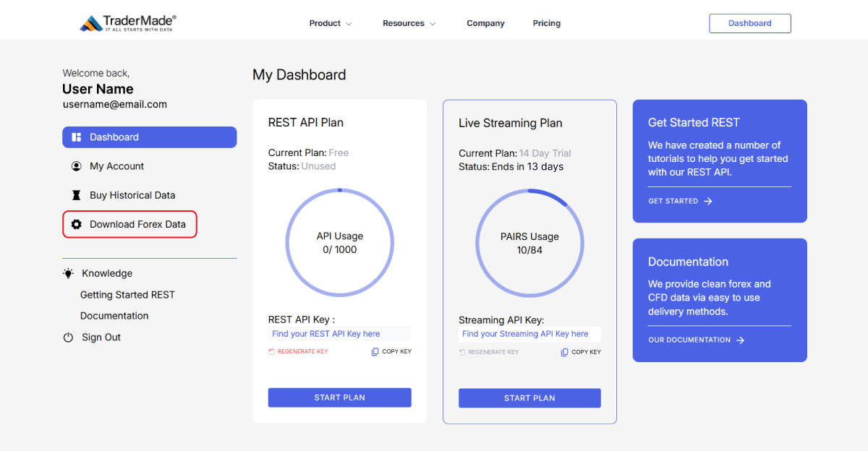Click the PAIRS Usage progress ring
The image size is (868, 451).
pos(530,243)
